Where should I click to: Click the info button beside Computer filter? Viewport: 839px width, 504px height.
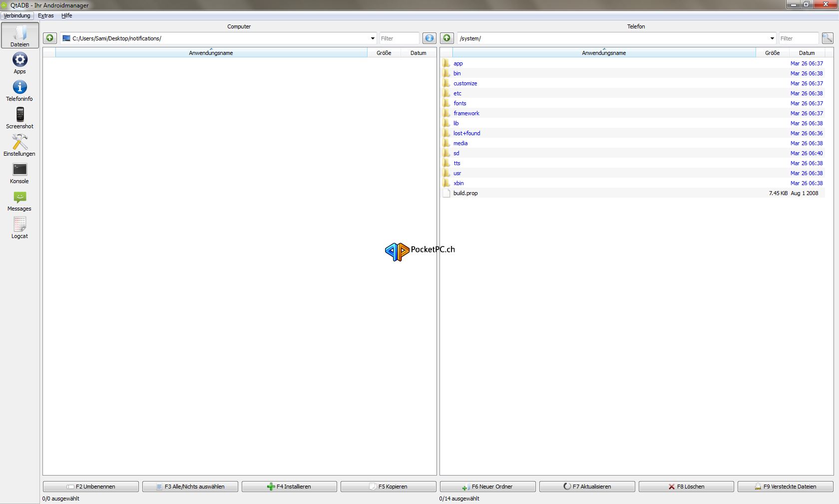(429, 38)
